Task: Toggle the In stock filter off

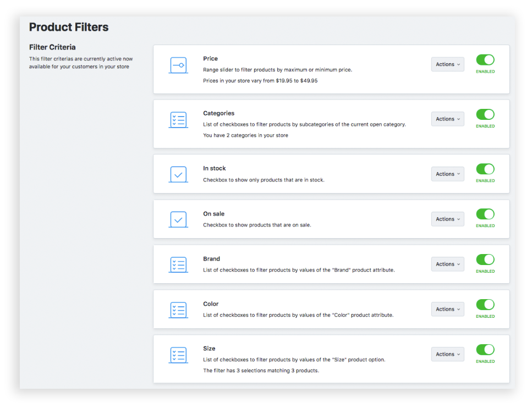Action: 485,169
